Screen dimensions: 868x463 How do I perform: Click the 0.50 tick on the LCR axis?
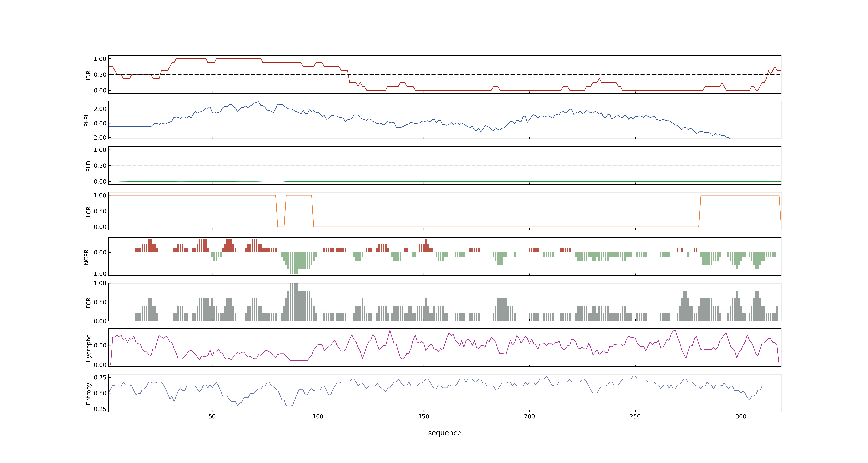pyautogui.click(x=100, y=211)
